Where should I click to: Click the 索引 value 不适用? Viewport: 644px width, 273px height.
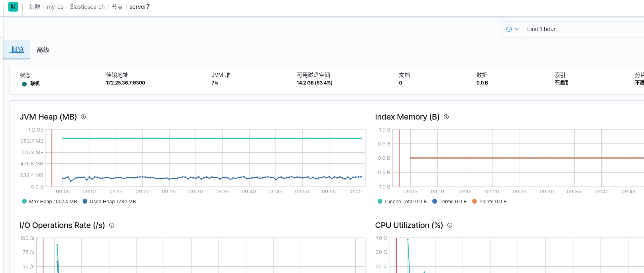[561, 83]
